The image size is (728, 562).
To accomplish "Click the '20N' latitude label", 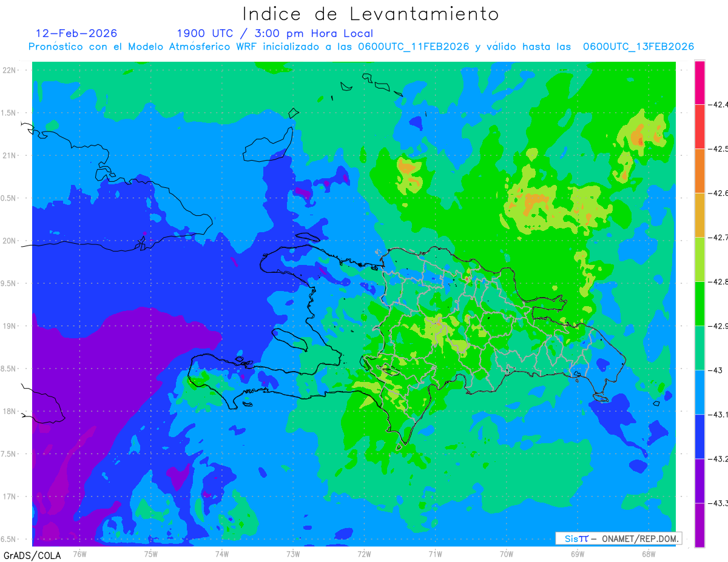I will pyautogui.click(x=10, y=241).
